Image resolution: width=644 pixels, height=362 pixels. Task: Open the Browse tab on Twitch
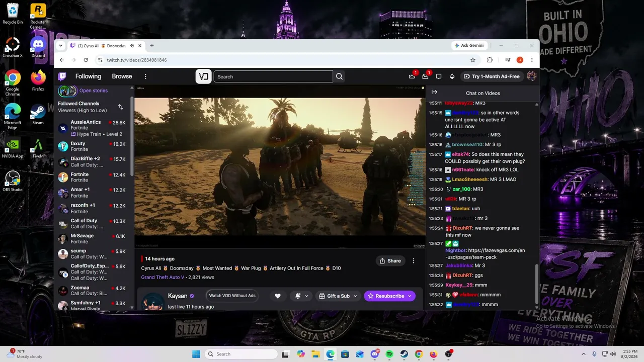pyautogui.click(x=122, y=76)
